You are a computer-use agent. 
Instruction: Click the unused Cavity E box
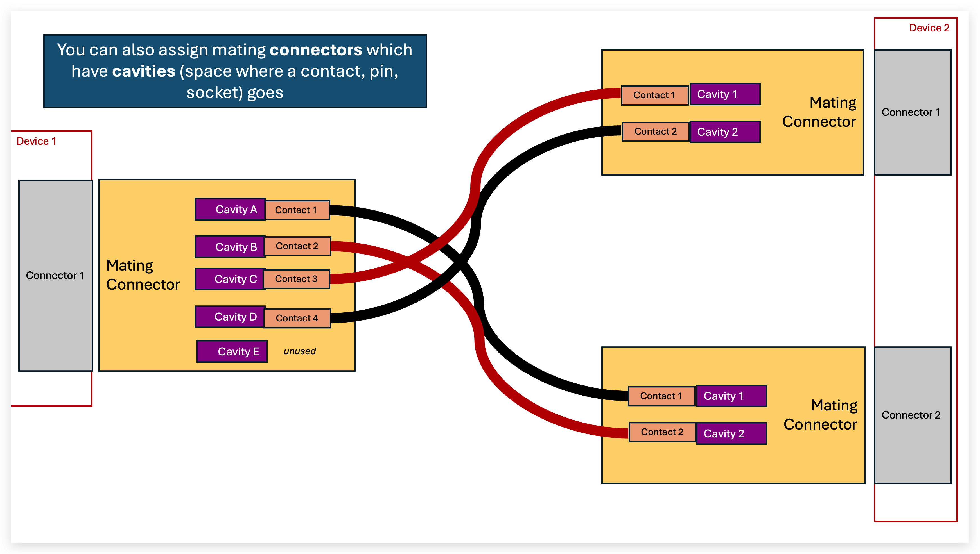coord(231,351)
